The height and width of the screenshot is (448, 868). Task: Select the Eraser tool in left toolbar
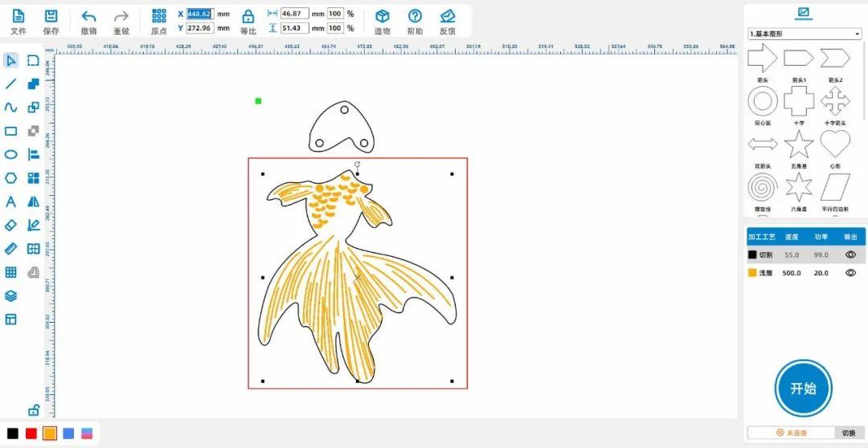[11, 226]
